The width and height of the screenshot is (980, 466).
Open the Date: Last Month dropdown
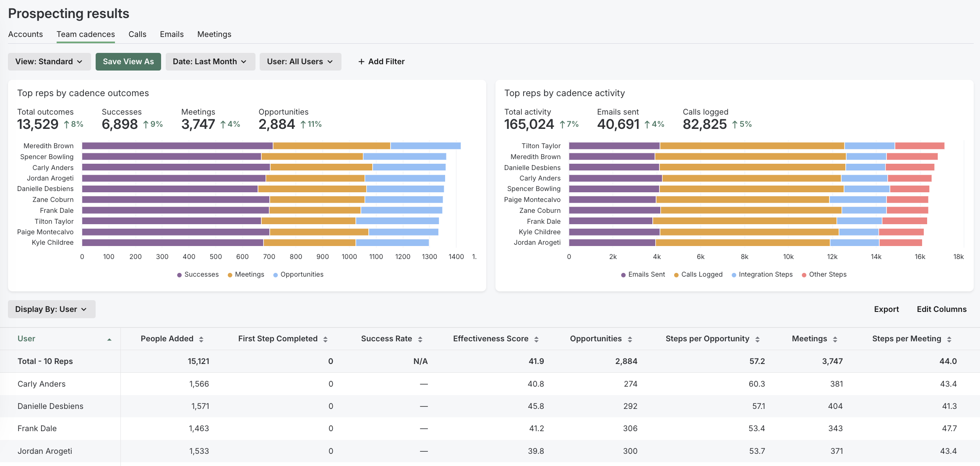210,61
